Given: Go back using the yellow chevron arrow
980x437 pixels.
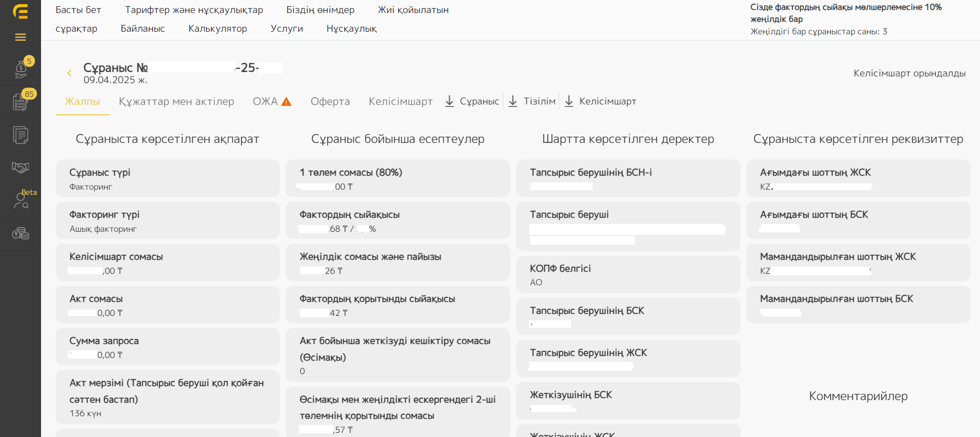Looking at the screenshot, I should (x=69, y=73).
